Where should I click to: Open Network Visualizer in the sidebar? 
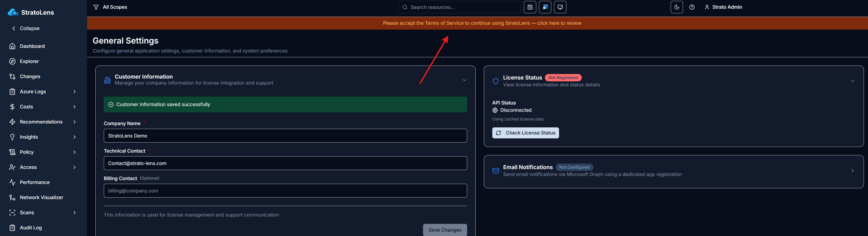click(41, 198)
